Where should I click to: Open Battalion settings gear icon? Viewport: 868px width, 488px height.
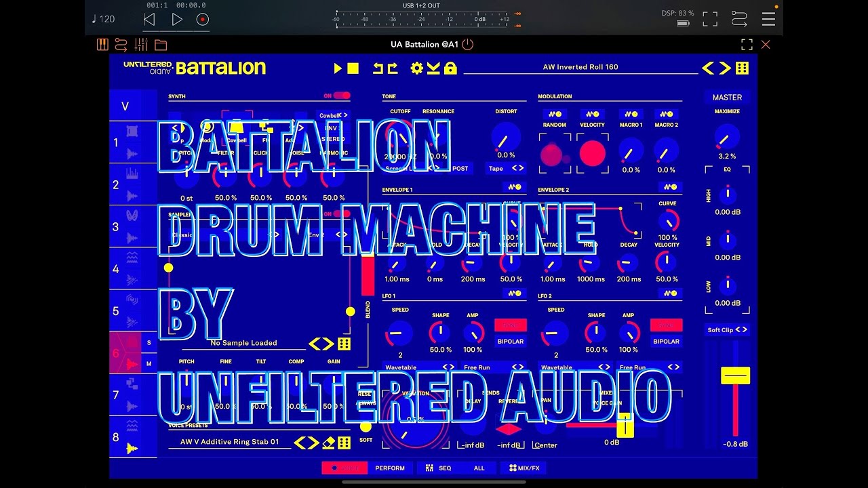416,68
